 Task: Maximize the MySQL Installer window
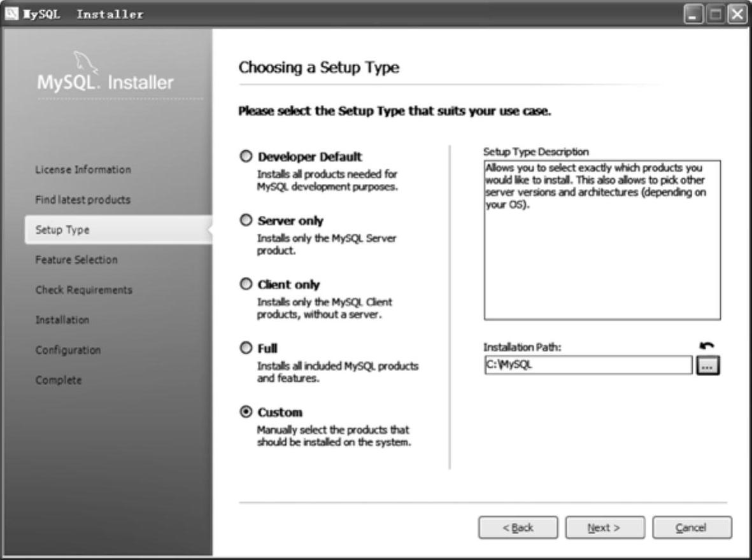[x=715, y=14]
